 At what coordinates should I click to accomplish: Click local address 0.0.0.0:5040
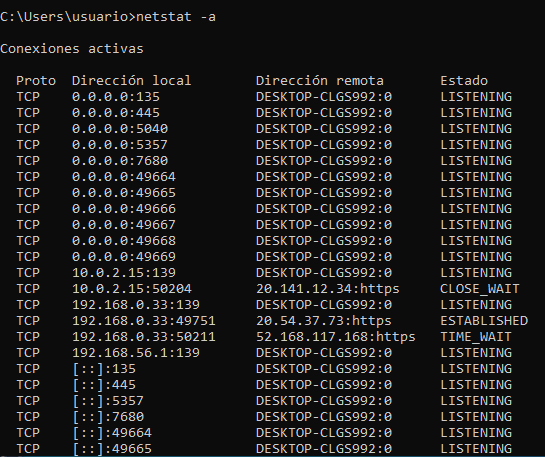click(120, 129)
